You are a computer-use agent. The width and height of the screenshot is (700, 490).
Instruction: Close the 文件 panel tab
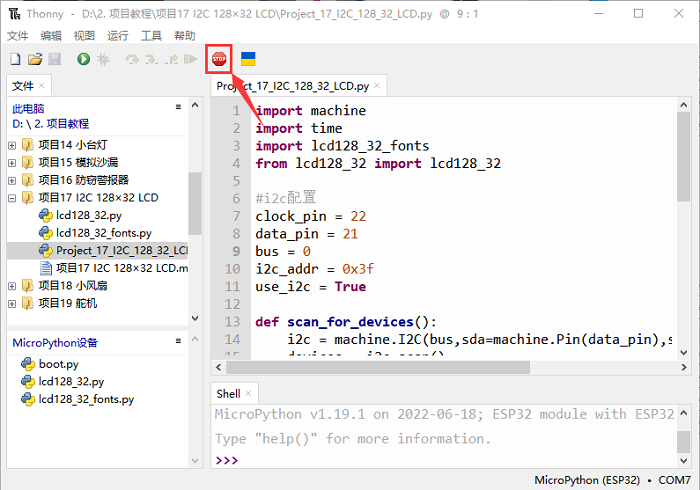click(44, 86)
